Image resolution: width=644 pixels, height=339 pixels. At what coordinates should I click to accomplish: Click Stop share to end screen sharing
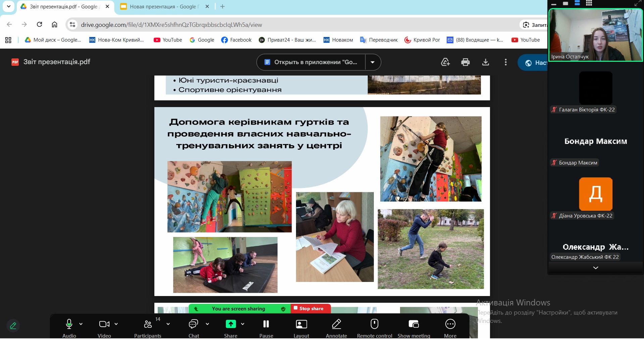click(310, 308)
